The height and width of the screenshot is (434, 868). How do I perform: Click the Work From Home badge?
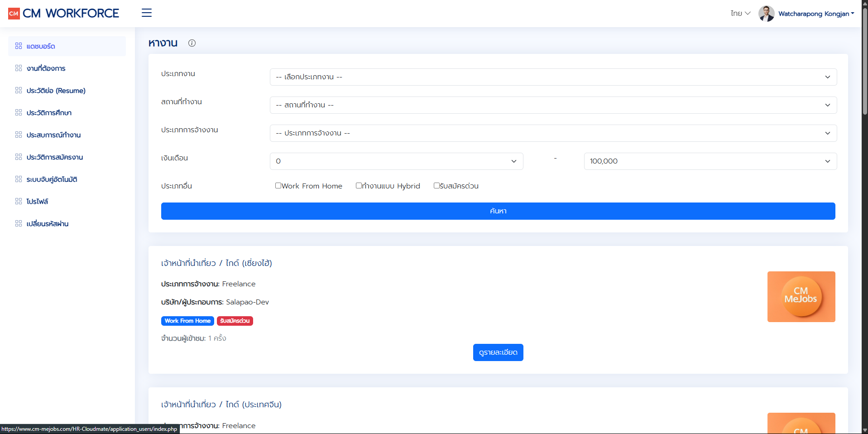click(x=187, y=321)
